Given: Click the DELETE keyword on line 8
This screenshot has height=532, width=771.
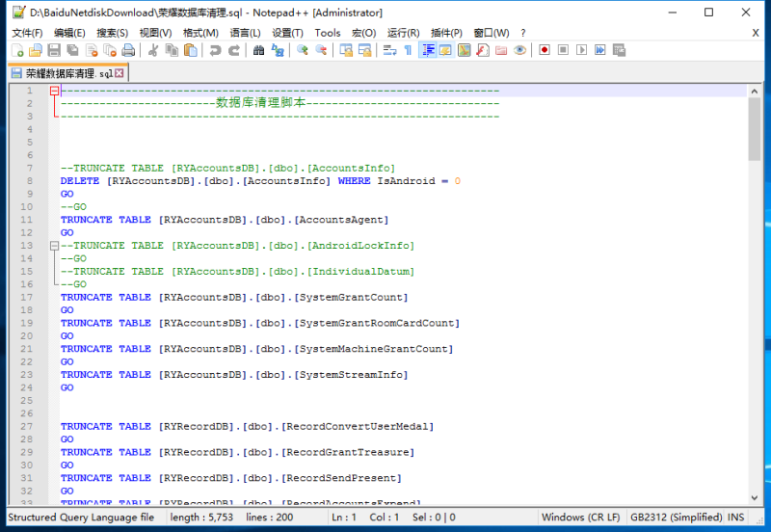Looking at the screenshot, I should pos(80,181).
